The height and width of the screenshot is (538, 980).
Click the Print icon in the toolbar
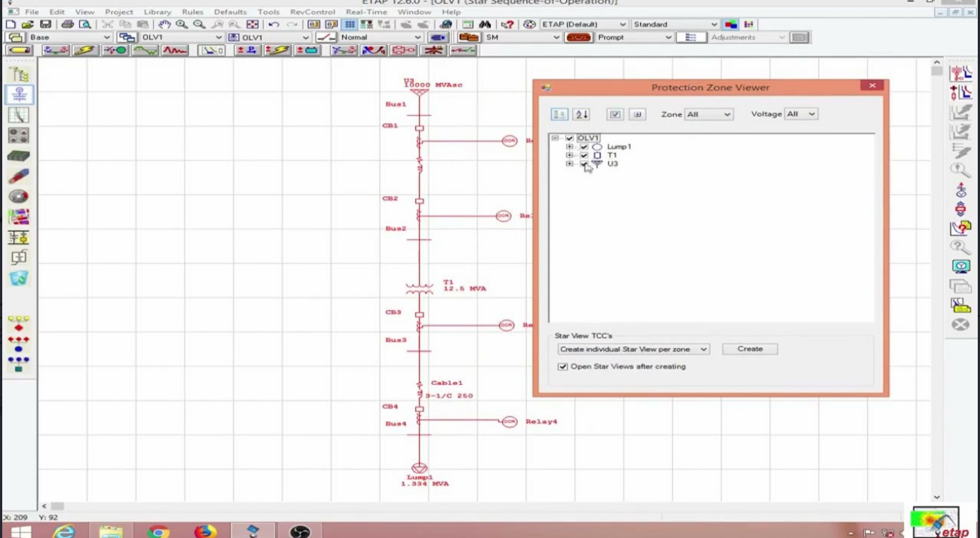click(x=68, y=25)
